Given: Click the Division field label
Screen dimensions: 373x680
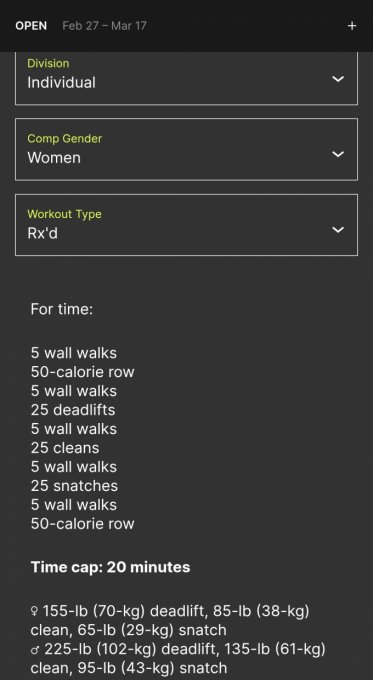Looking at the screenshot, I should point(48,63).
